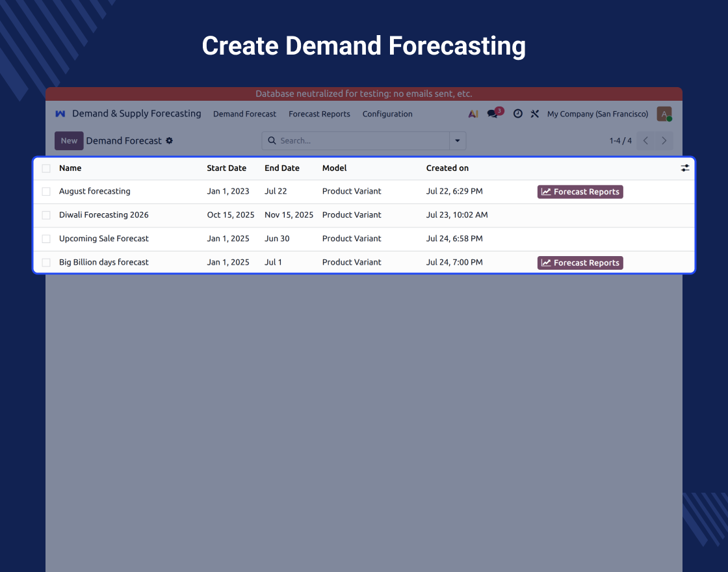The width and height of the screenshot is (728, 572).
Task: Open the gear menu beside Demand Forecast
Action: (170, 140)
